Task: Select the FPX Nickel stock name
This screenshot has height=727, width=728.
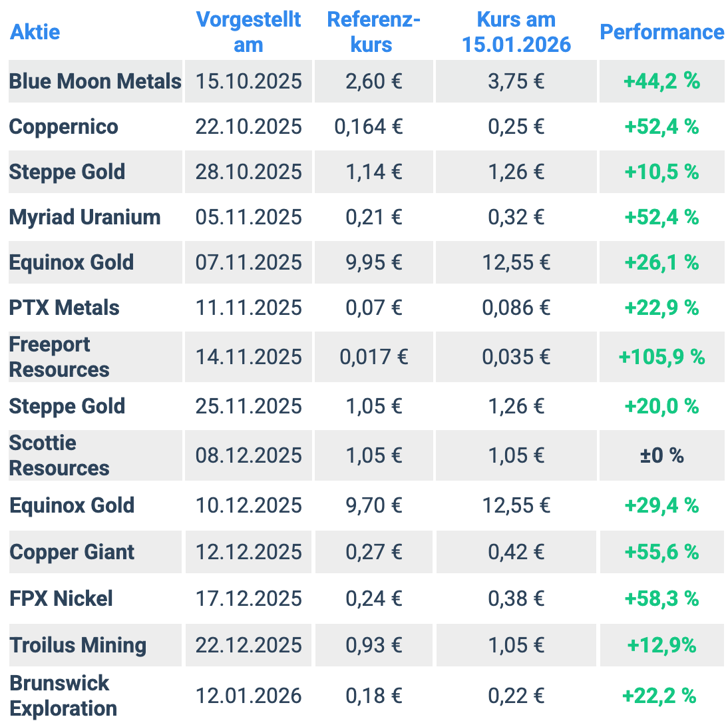Action: click(x=61, y=599)
